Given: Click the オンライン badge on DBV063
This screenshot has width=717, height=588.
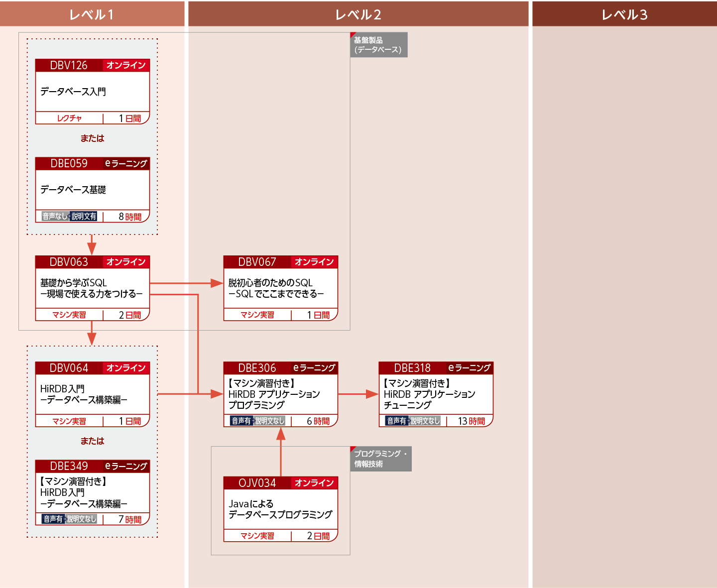Looking at the screenshot, I should click(x=126, y=262).
